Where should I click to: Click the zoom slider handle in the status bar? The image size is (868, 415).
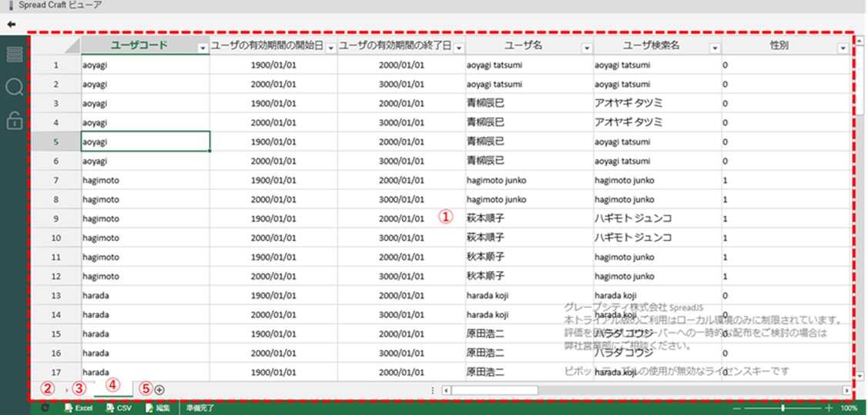783,408
